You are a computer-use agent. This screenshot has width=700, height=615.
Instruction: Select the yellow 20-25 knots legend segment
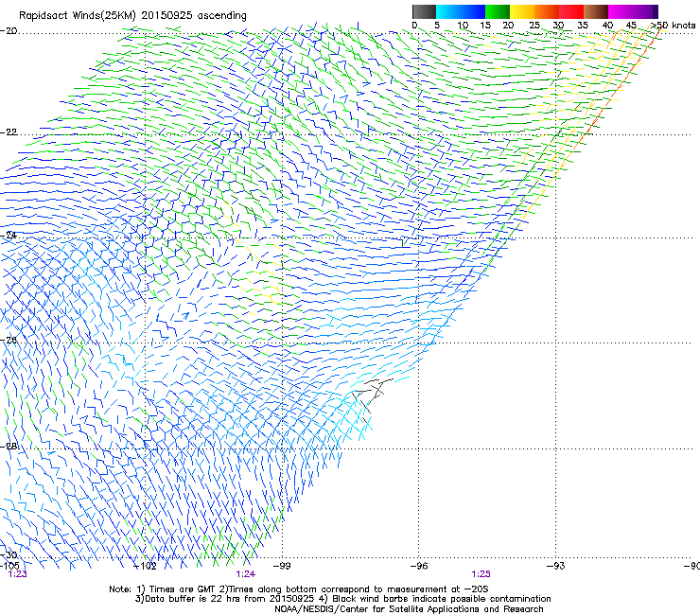coord(522,11)
